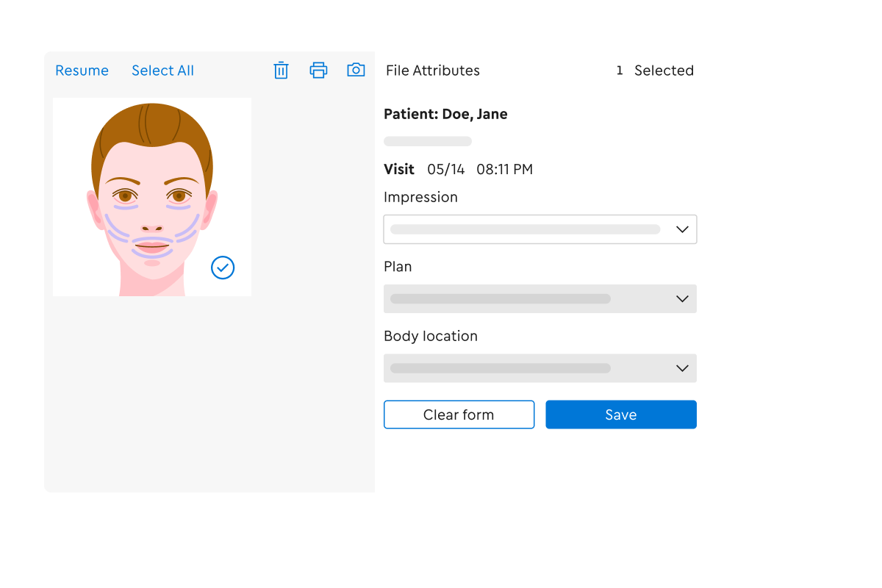The width and height of the screenshot is (882, 588).
Task: Select the face illustration thumbnail
Action: click(151, 196)
